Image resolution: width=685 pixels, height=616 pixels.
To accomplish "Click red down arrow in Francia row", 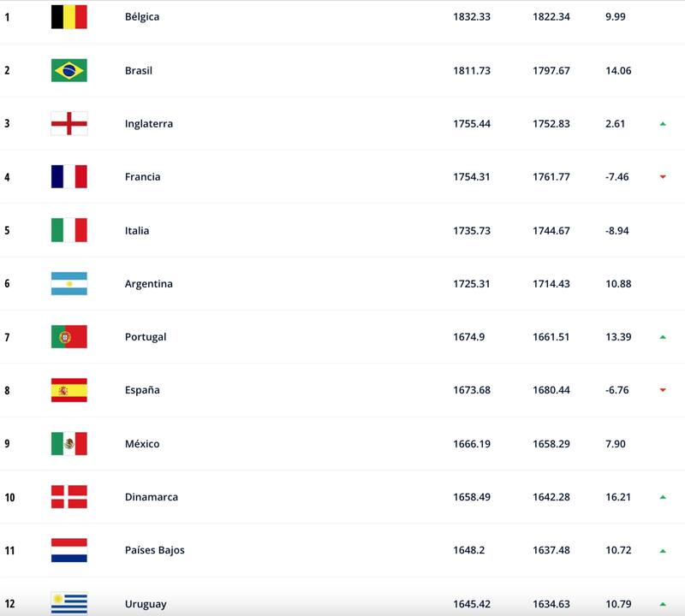I will [x=663, y=177].
